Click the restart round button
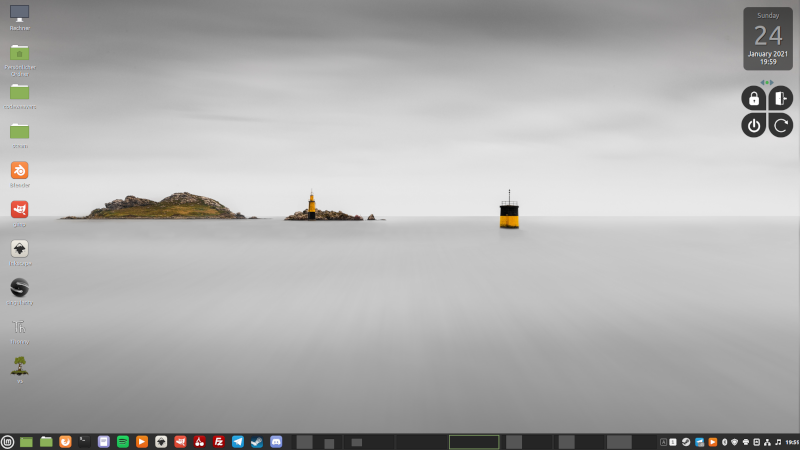This screenshot has height=450, width=800. pos(781,125)
